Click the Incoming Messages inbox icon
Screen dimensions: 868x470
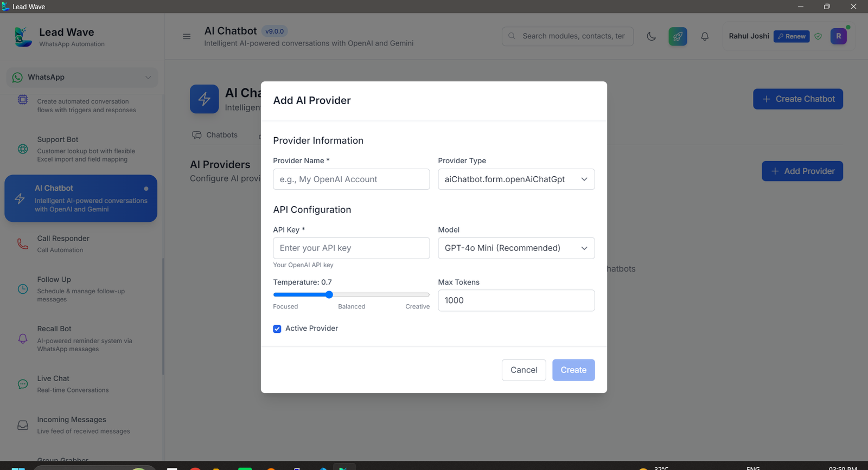pos(23,425)
